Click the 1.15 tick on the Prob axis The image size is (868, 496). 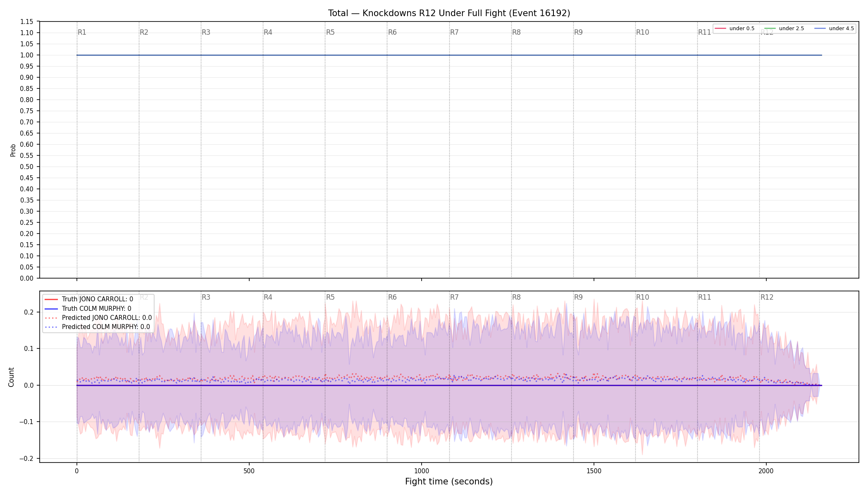coord(27,21)
